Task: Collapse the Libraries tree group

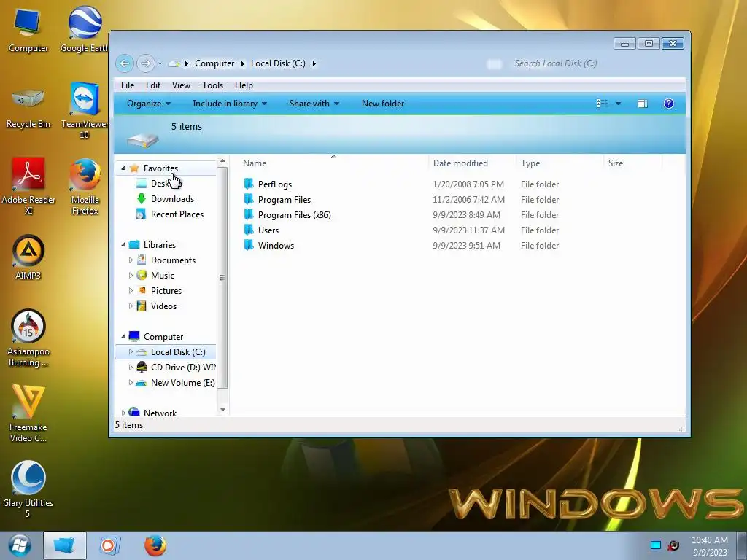Action: [123, 245]
